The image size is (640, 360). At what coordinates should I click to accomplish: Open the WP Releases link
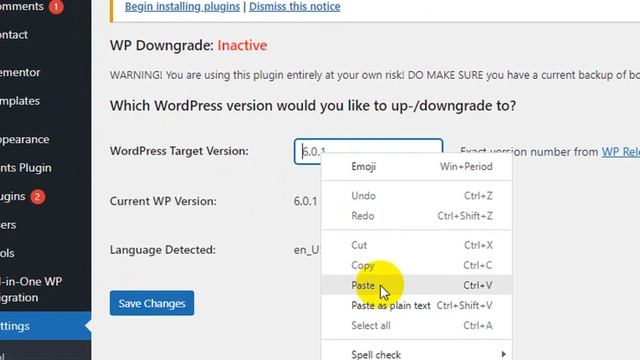click(x=620, y=151)
